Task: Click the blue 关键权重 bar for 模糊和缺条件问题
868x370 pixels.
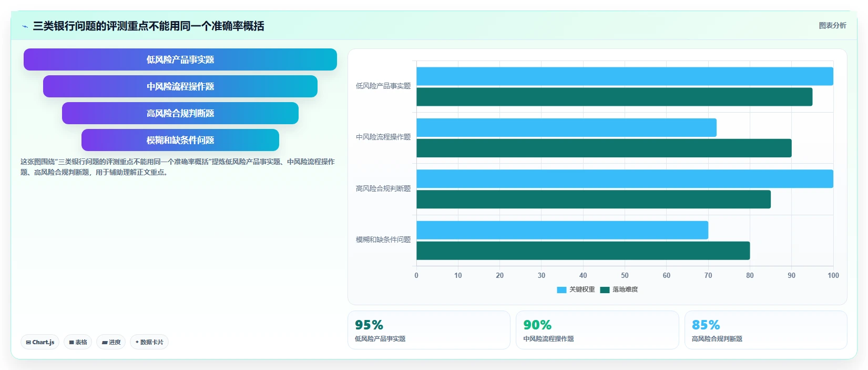Action: tap(562, 230)
